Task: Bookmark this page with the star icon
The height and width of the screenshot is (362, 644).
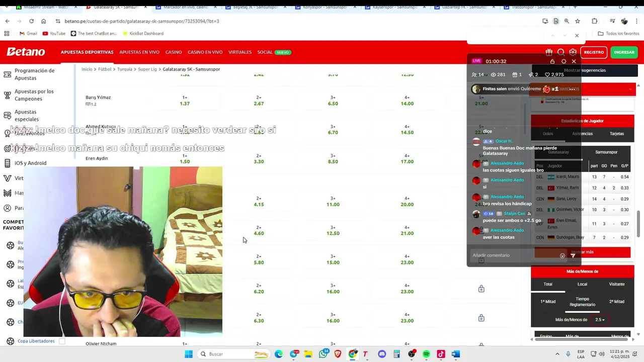Action: coord(578,21)
